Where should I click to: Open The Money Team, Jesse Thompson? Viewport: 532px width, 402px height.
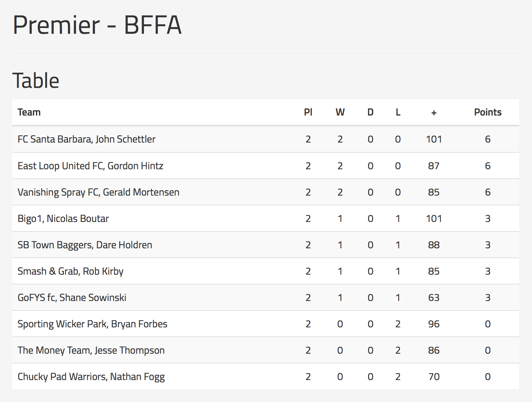91,350
